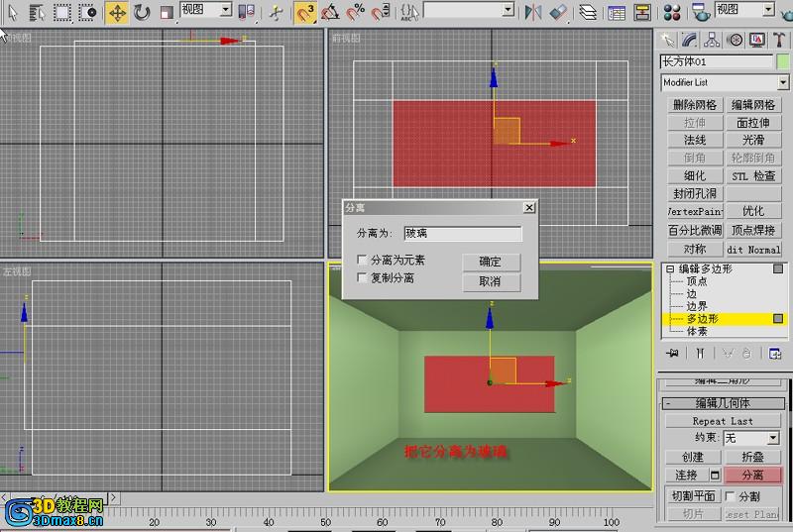The image size is (793, 532).
Task: Close the 分离 dialog
Action: pyautogui.click(x=529, y=208)
